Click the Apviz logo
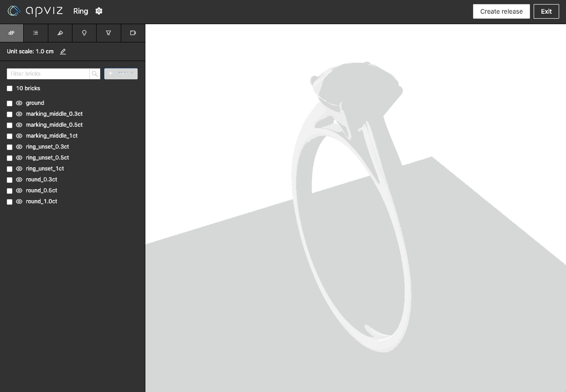Image resolution: width=566 pixels, height=392 pixels. click(35, 11)
